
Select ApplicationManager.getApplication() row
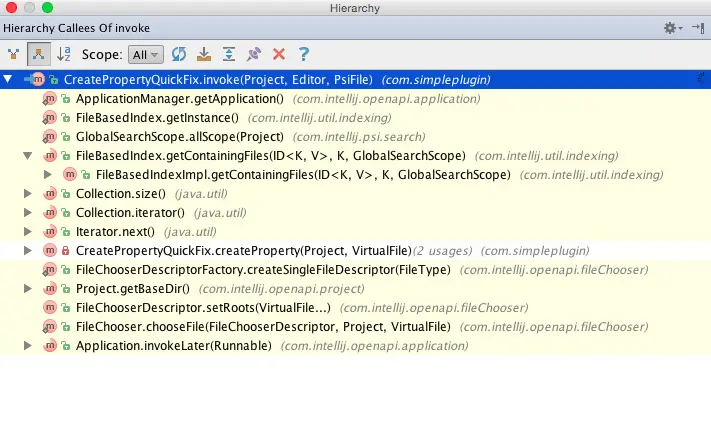(x=356, y=98)
